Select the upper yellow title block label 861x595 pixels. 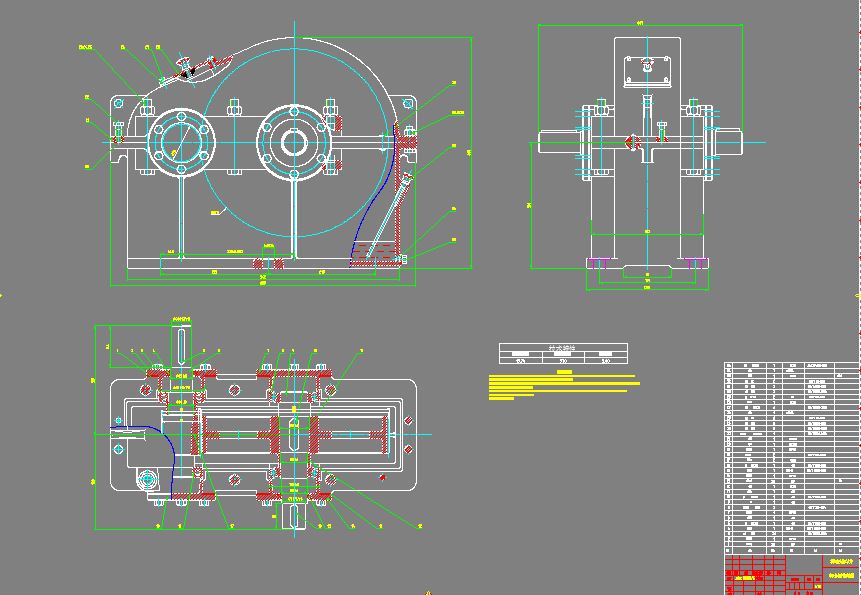841,562
